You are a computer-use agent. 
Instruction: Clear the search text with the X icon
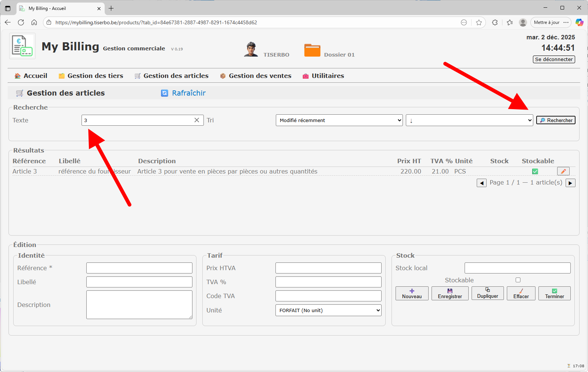(x=197, y=120)
